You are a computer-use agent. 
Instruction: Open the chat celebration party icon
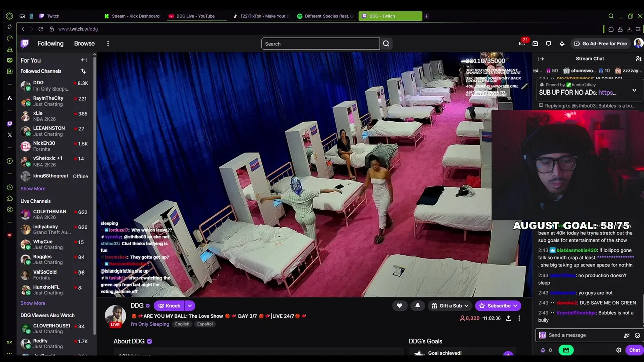[627, 335]
